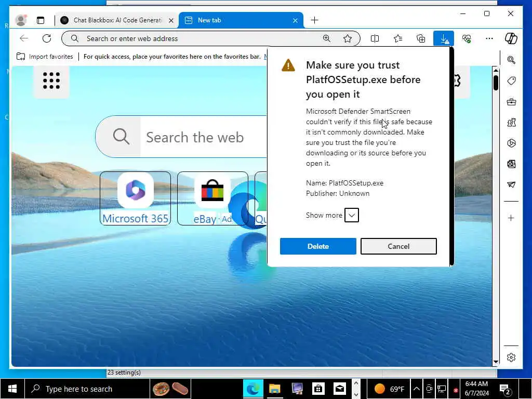Click the taskbar clock 6:44 AM

pos(477,389)
